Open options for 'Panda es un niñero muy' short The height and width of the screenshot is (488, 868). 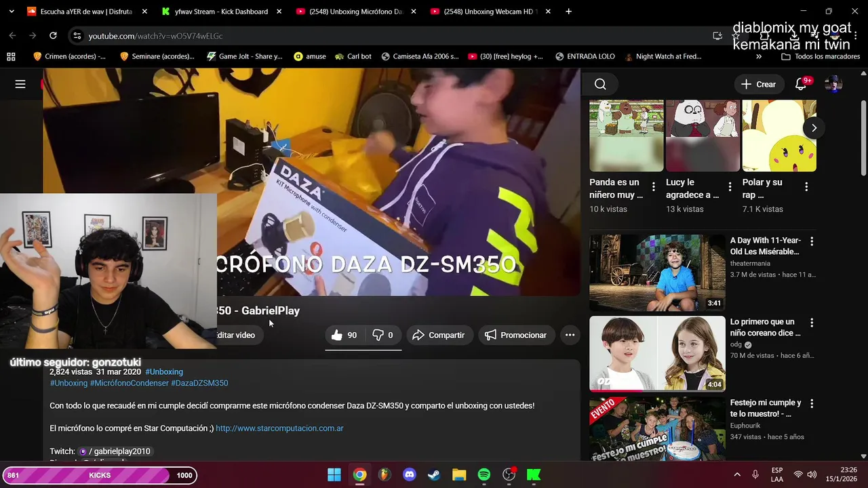(654, 186)
